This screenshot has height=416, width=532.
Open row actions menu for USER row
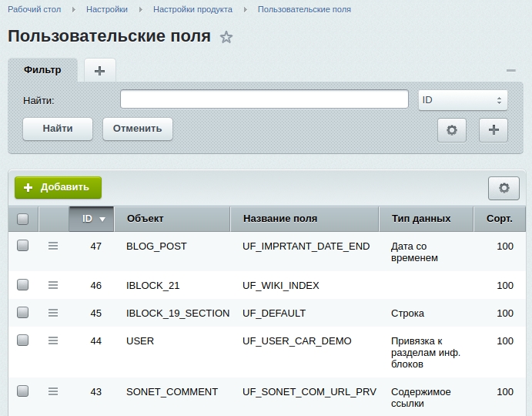point(53,341)
